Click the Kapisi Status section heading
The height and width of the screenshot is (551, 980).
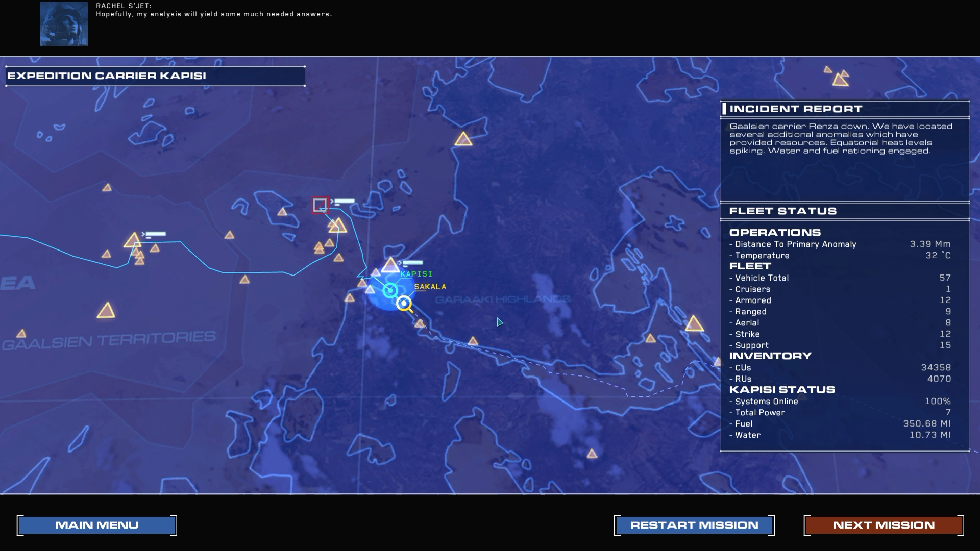coord(782,390)
